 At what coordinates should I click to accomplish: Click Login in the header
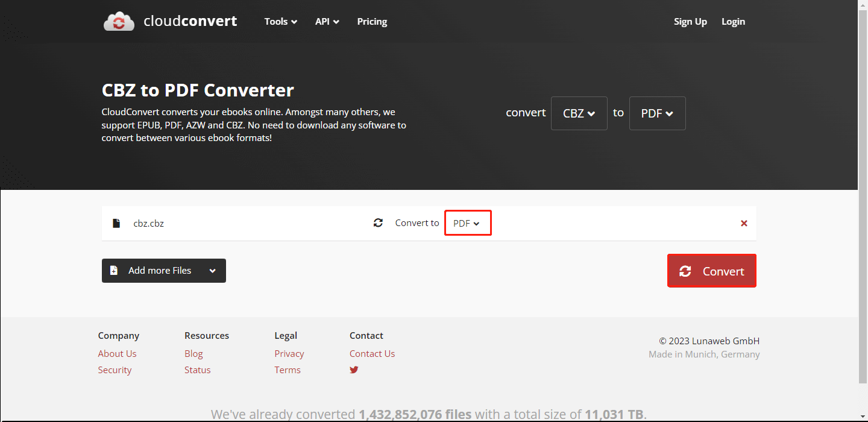(x=733, y=22)
